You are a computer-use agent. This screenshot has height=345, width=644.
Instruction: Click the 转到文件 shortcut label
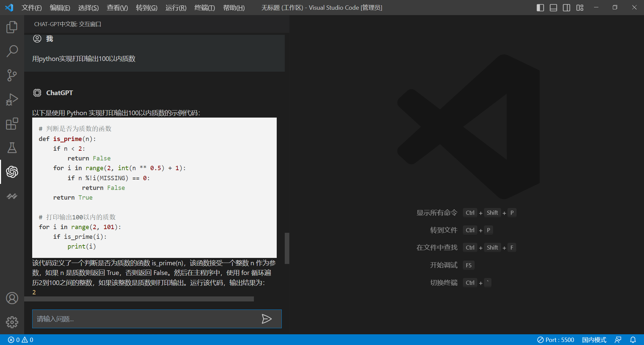444,230
